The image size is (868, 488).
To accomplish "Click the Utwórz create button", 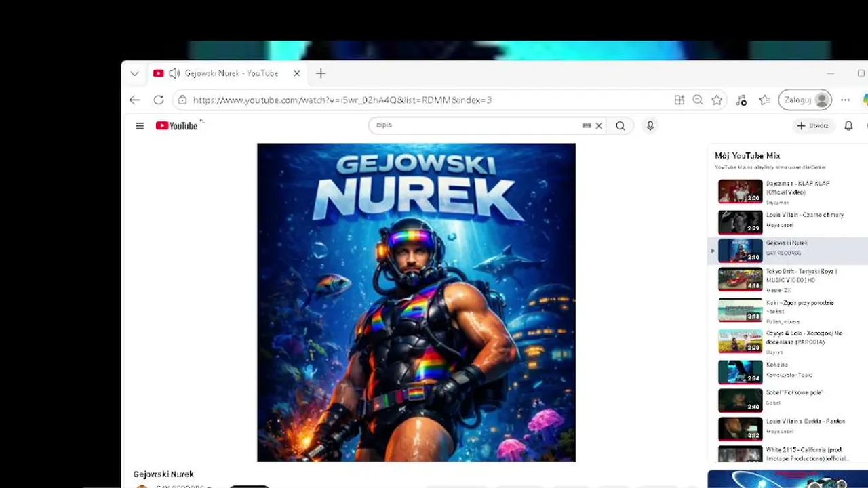I will pyautogui.click(x=812, y=125).
